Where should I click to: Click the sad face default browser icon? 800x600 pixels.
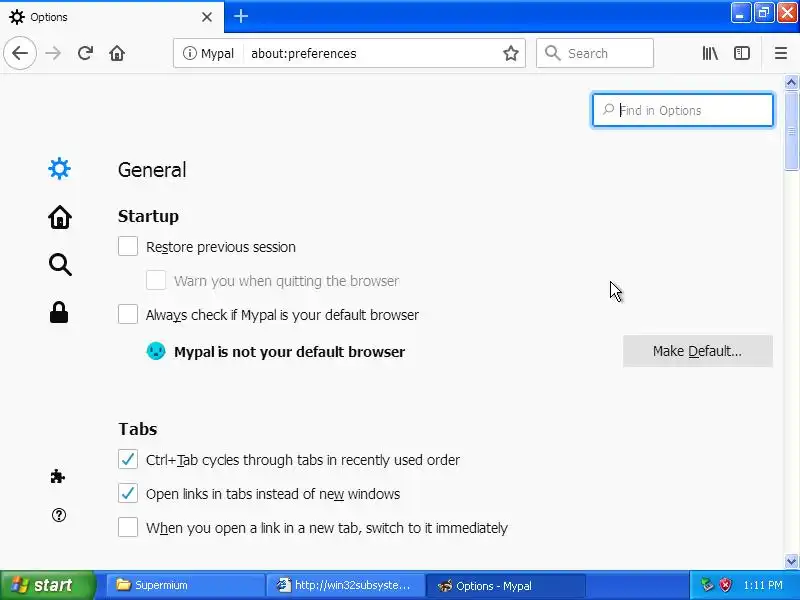point(156,351)
